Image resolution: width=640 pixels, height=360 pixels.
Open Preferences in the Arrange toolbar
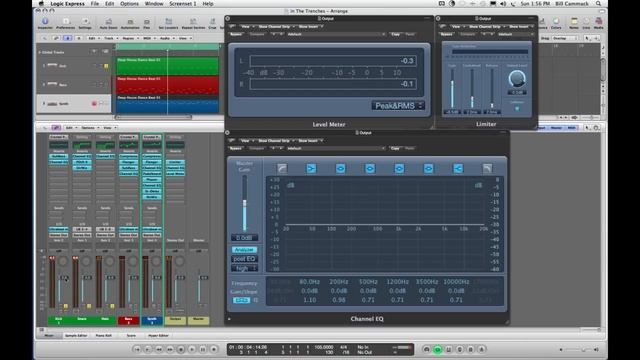pos(65,23)
